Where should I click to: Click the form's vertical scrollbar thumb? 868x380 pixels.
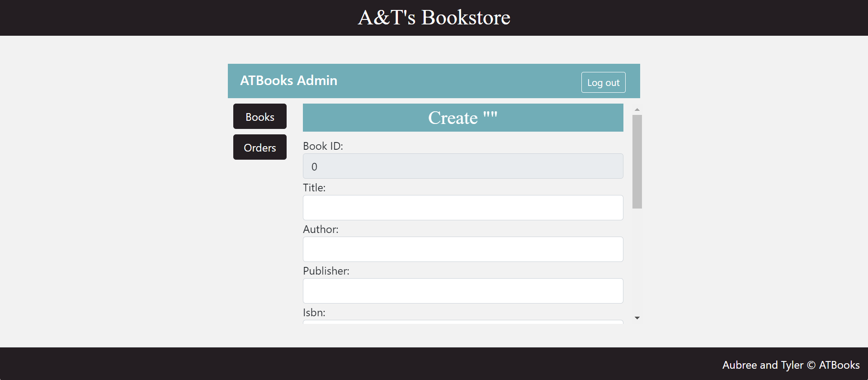(x=637, y=161)
